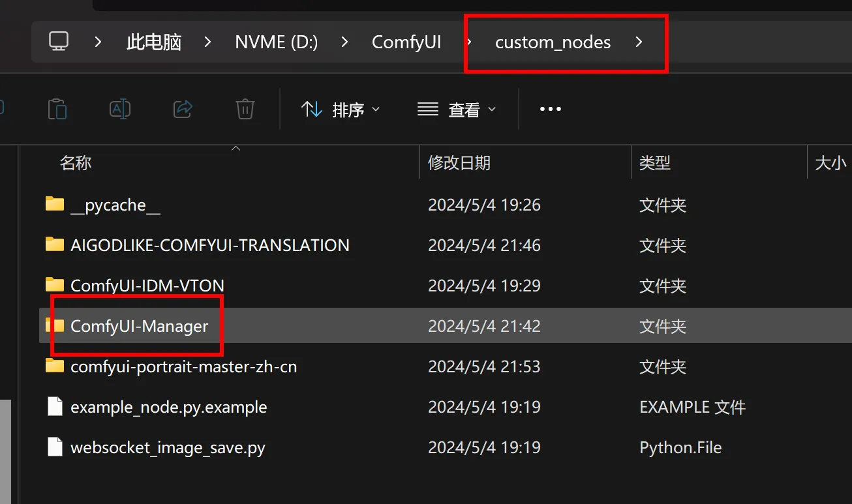Image resolution: width=852 pixels, height=504 pixels.
Task: Click 文件夹 type of __pycache__ row
Action: coord(663,205)
